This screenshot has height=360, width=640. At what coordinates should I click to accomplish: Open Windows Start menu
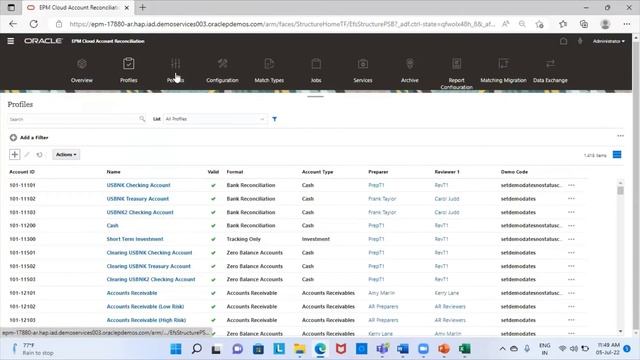pos(176,349)
